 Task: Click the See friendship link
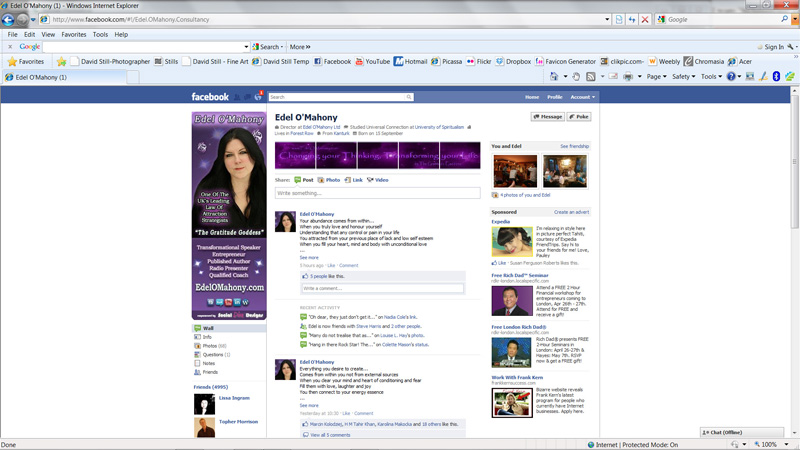point(574,146)
